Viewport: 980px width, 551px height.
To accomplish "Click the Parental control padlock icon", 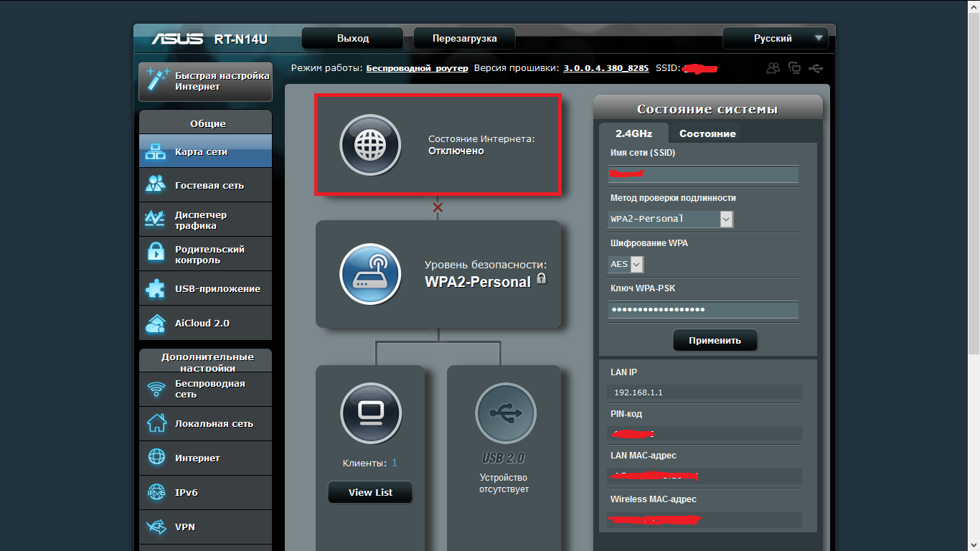I will coord(156,253).
